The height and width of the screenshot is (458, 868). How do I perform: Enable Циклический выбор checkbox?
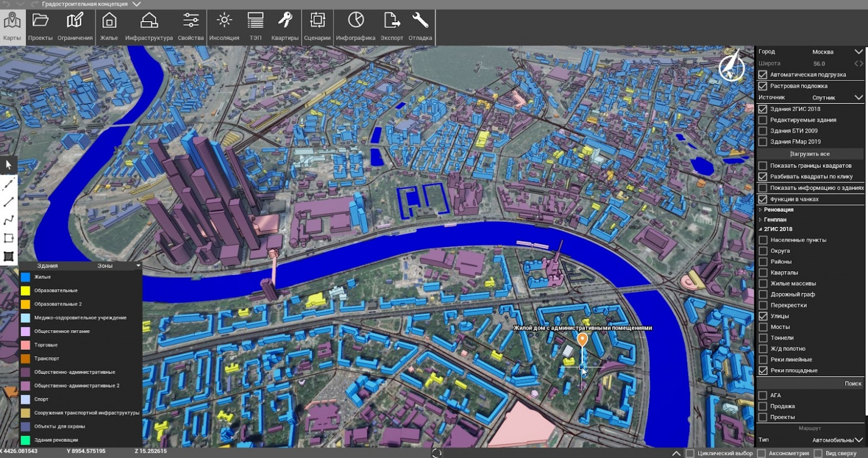tap(690, 453)
